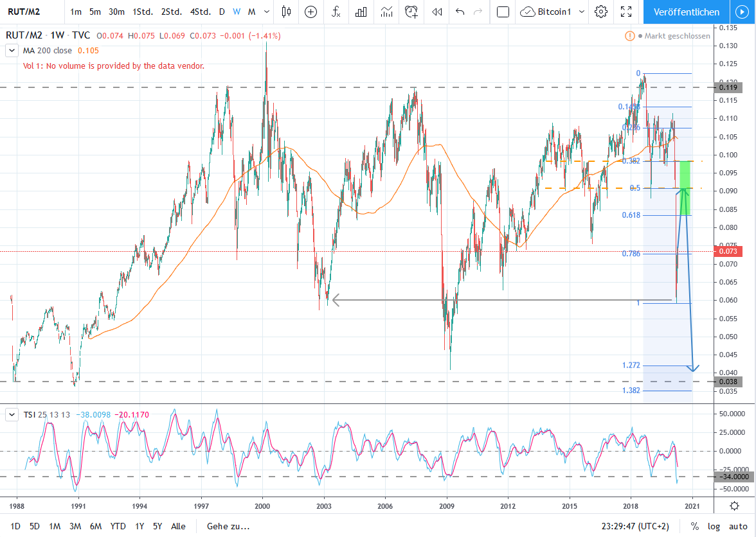The image size is (756, 537).
Task: Toggle the auto scale option
Action: coord(738,526)
